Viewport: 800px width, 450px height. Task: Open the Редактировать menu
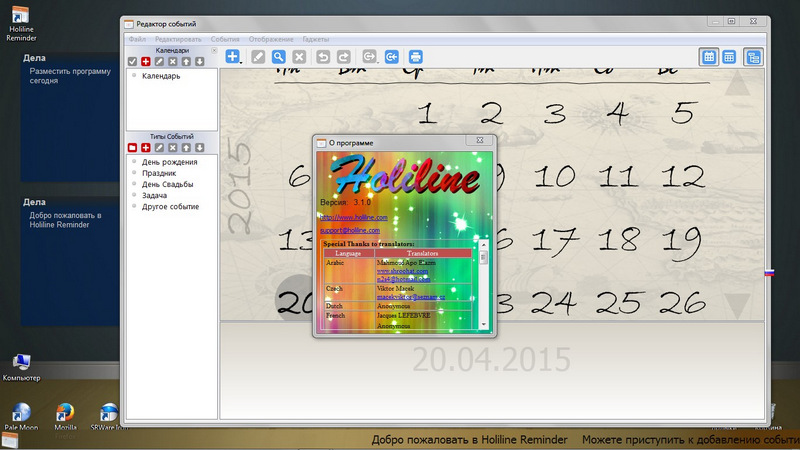click(x=178, y=39)
